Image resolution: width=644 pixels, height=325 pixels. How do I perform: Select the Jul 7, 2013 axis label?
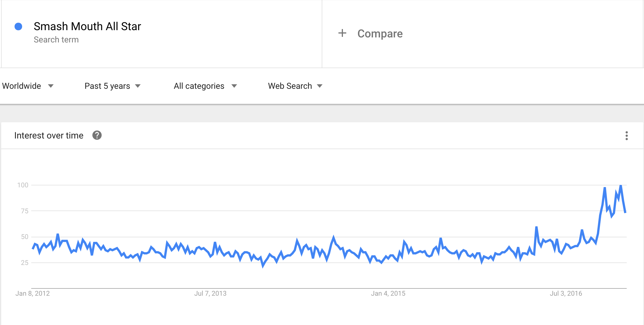coord(210,293)
